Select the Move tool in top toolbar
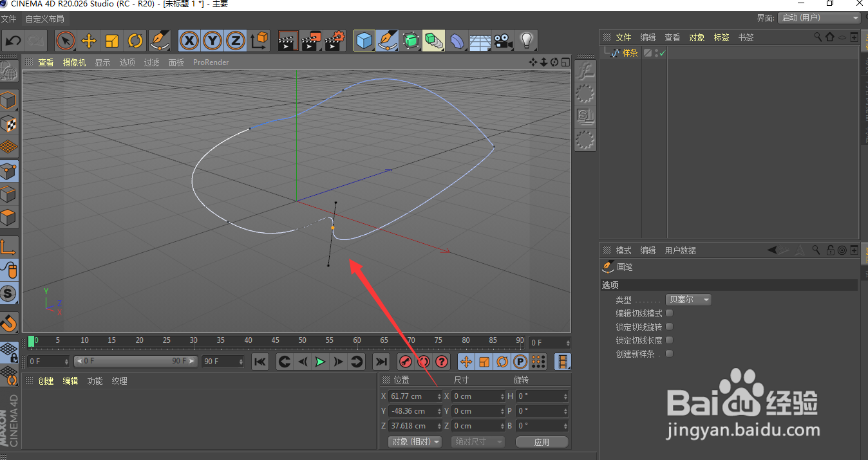The height and width of the screenshot is (460, 868). (89, 41)
